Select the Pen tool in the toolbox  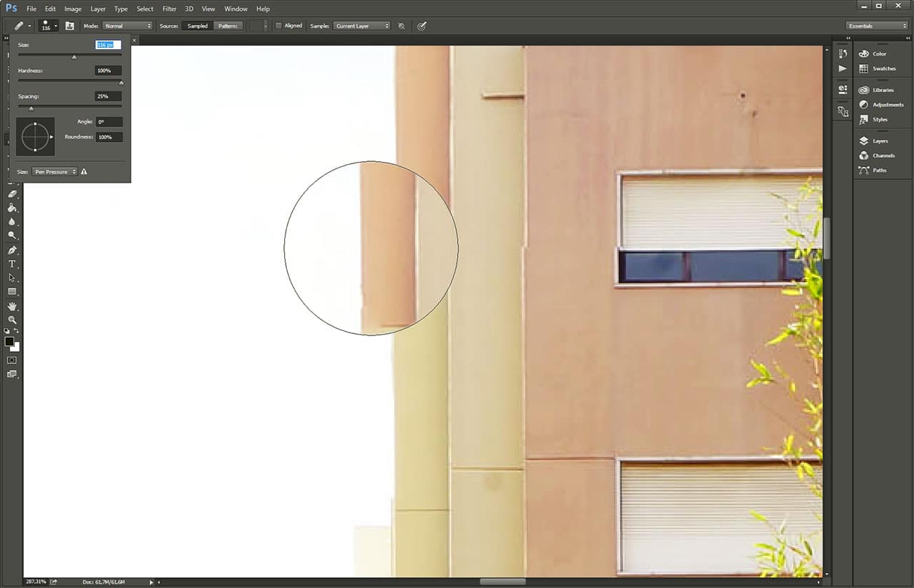click(x=11, y=250)
